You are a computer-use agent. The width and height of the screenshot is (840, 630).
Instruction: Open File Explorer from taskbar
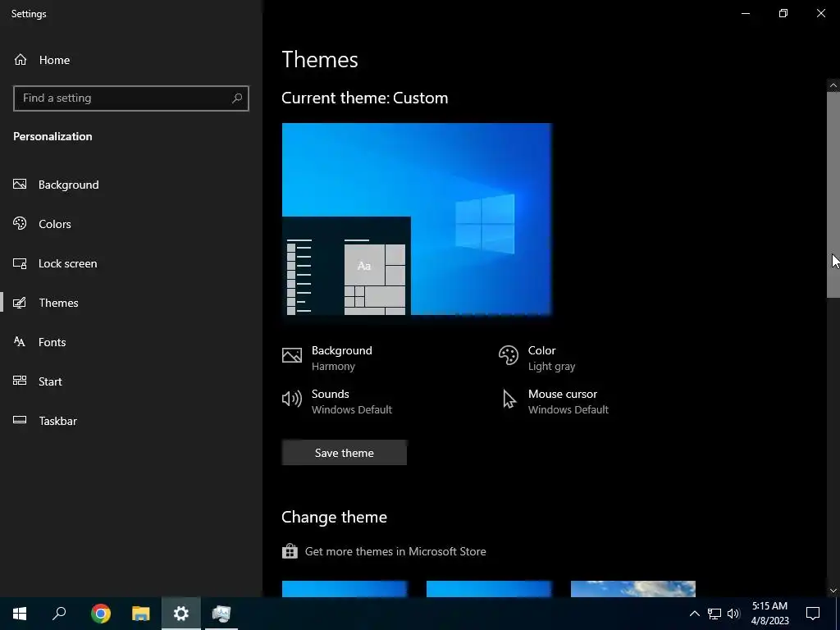click(x=141, y=614)
